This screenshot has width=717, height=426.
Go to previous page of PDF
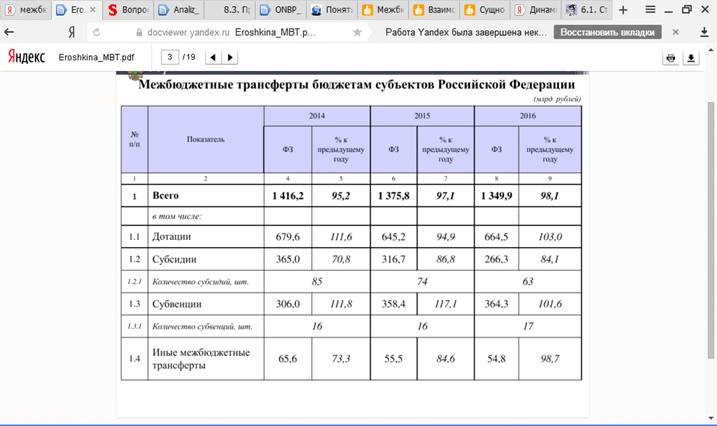pos(214,57)
